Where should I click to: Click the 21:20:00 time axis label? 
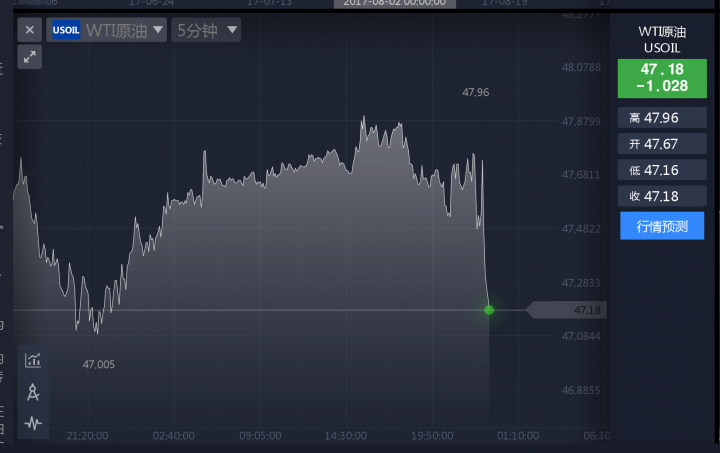[x=87, y=436]
